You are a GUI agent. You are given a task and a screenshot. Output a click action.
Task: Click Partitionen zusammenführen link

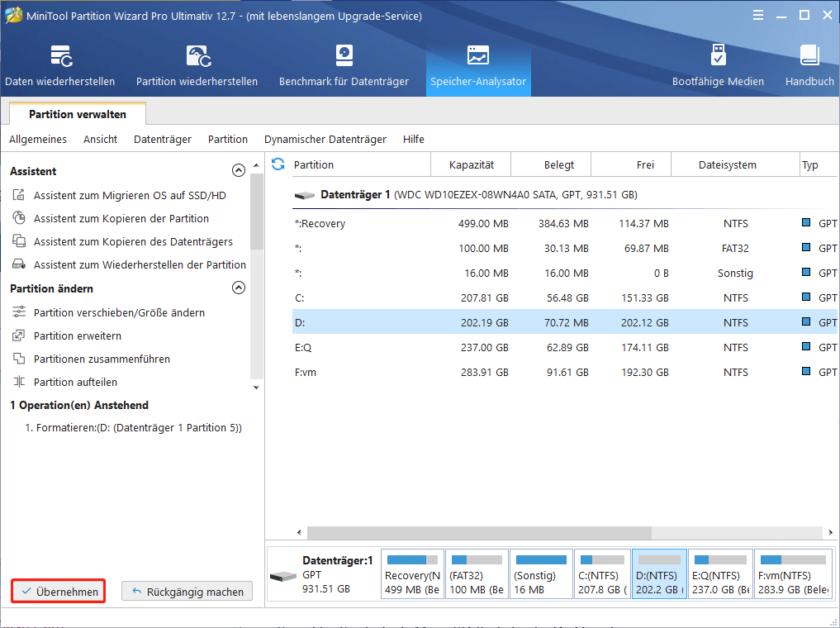(x=102, y=359)
